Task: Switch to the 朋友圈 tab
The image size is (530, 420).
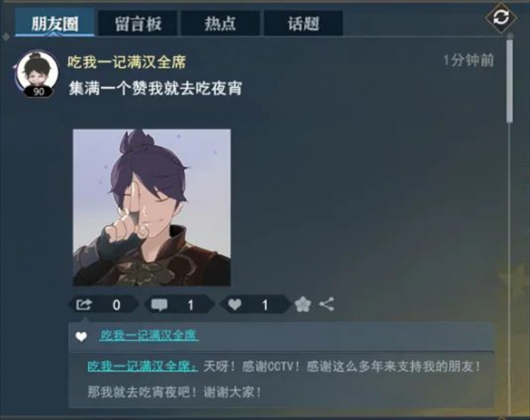Action: tap(54, 23)
